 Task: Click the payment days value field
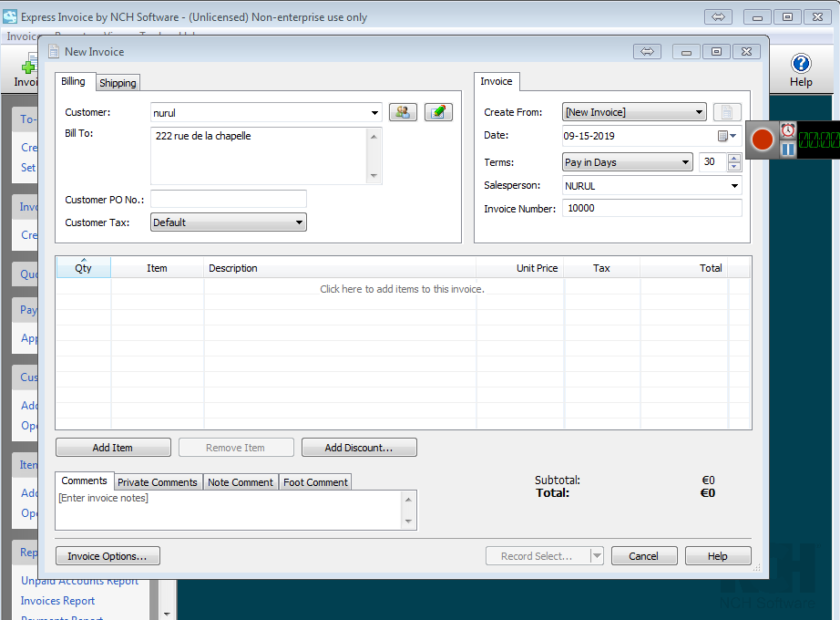(x=713, y=162)
